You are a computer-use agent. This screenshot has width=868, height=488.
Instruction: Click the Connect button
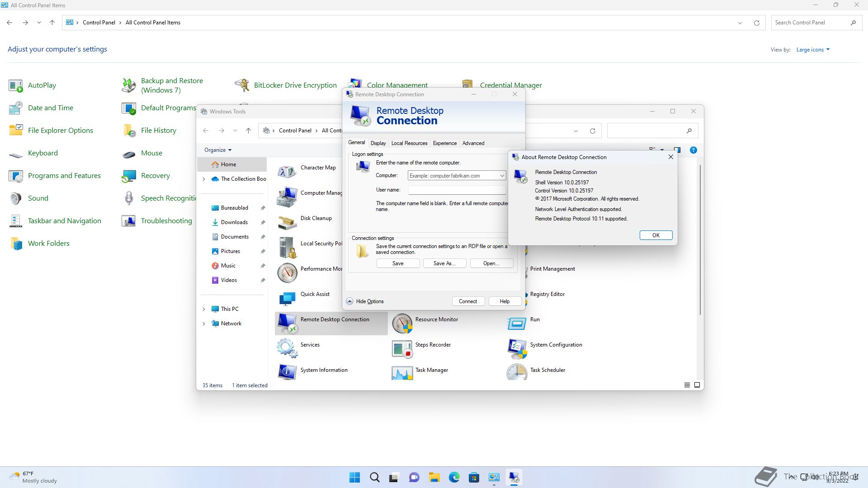coord(468,301)
